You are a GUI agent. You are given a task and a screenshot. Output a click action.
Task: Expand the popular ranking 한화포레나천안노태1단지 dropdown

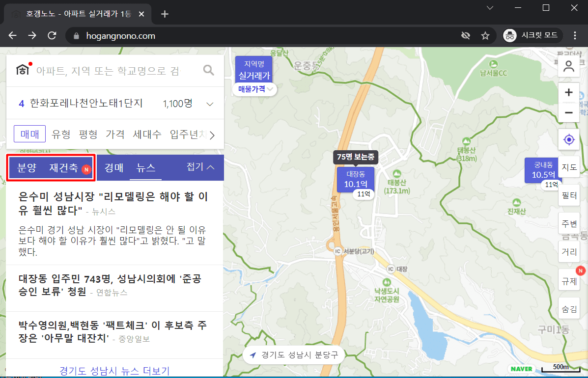click(210, 104)
